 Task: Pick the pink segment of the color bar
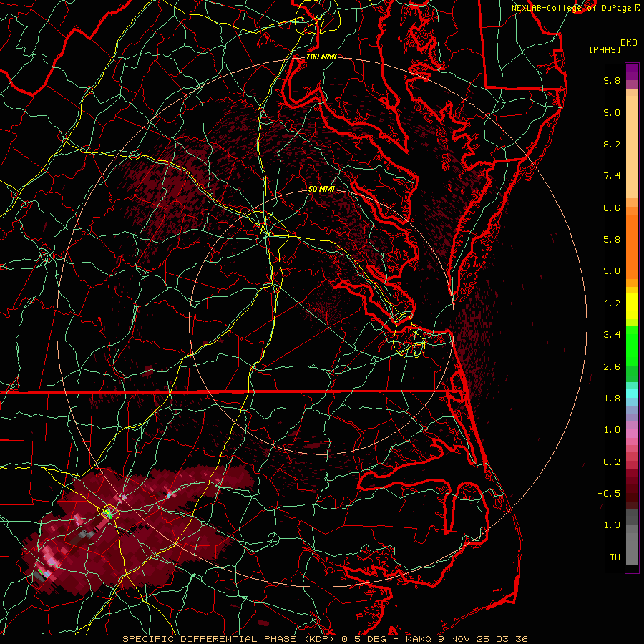point(632,434)
